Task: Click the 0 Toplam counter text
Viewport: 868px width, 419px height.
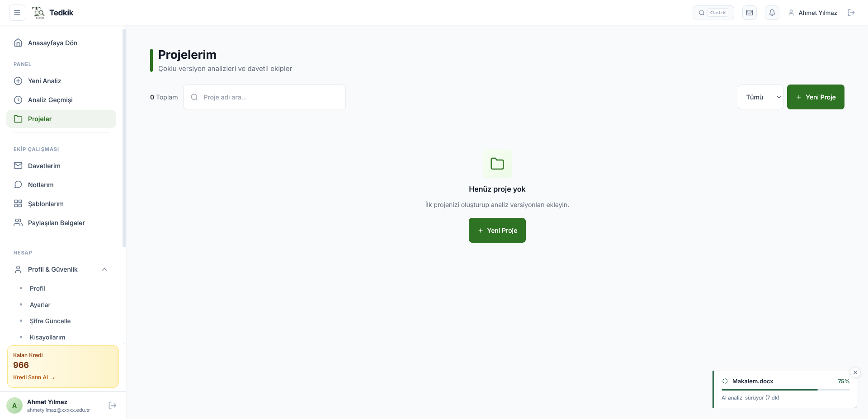Action: pyautogui.click(x=164, y=97)
